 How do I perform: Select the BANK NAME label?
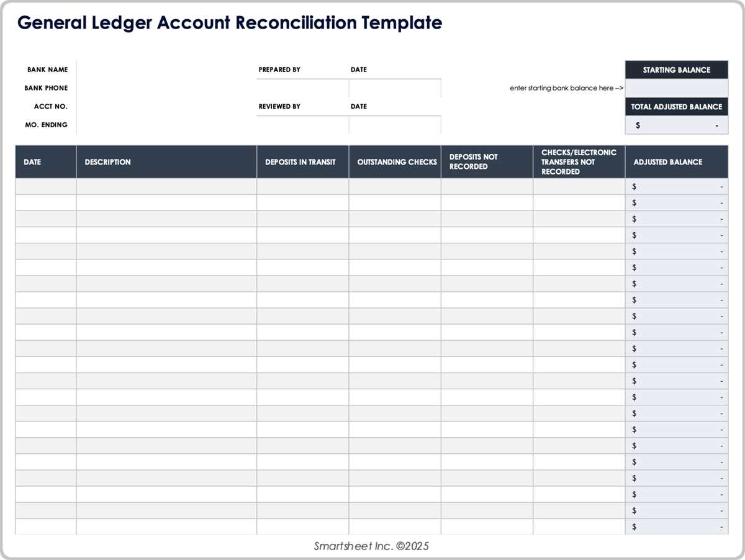[48, 70]
